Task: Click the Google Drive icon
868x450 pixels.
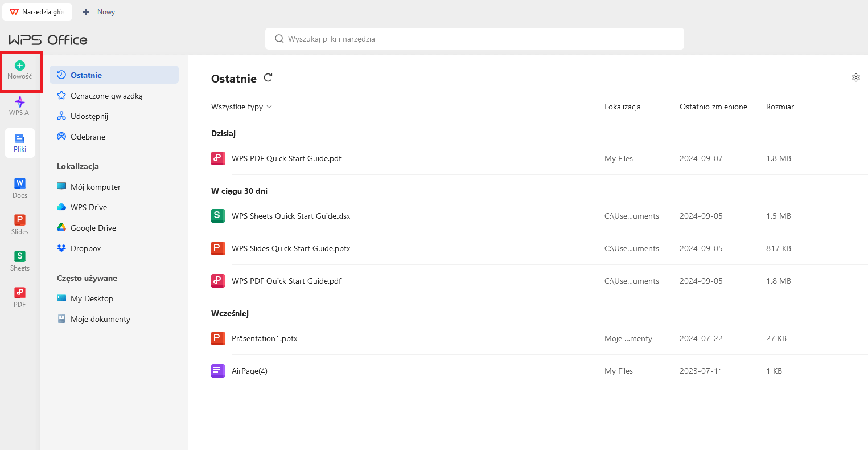Action: [x=61, y=228]
